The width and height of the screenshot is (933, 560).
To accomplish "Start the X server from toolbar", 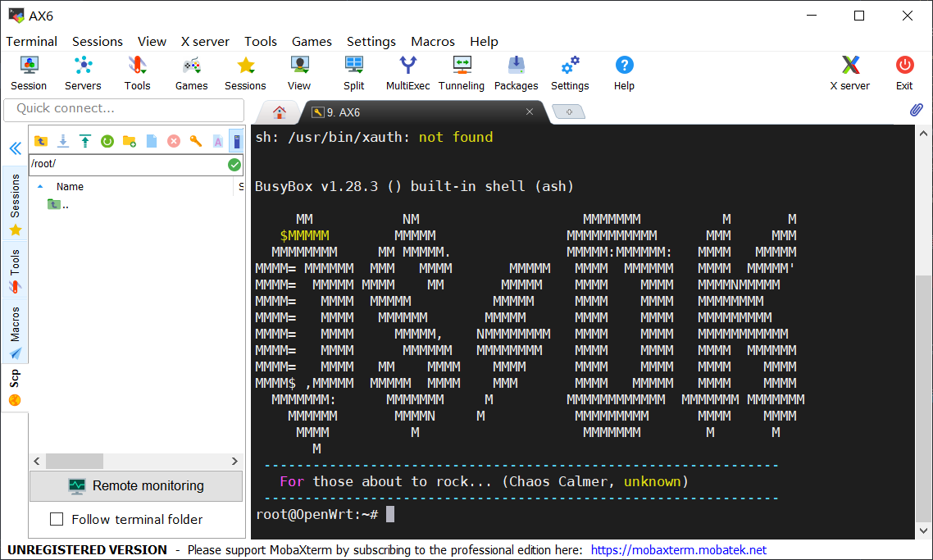I will click(850, 72).
